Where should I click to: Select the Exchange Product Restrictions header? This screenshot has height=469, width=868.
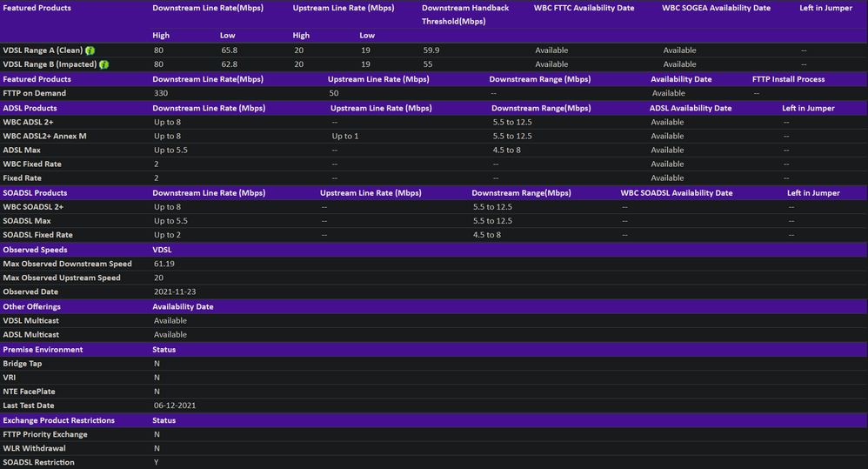click(x=57, y=420)
